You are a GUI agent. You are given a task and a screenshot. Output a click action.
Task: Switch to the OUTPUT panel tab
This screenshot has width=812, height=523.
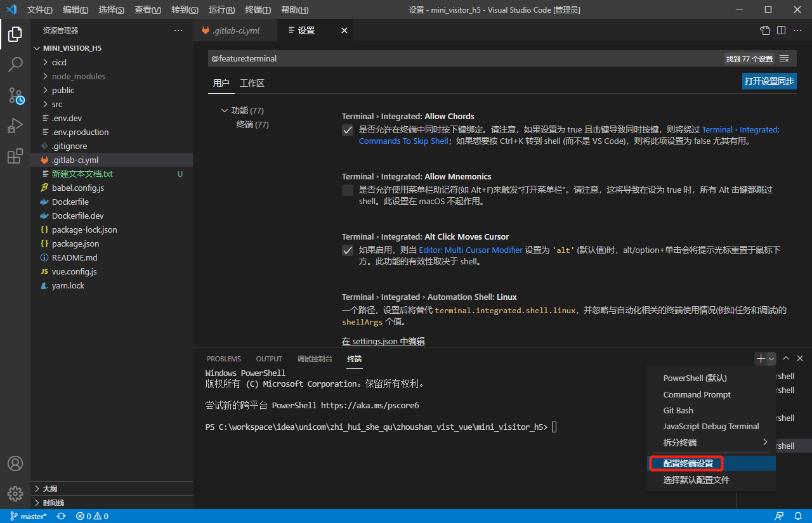click(x=269, y=359)
